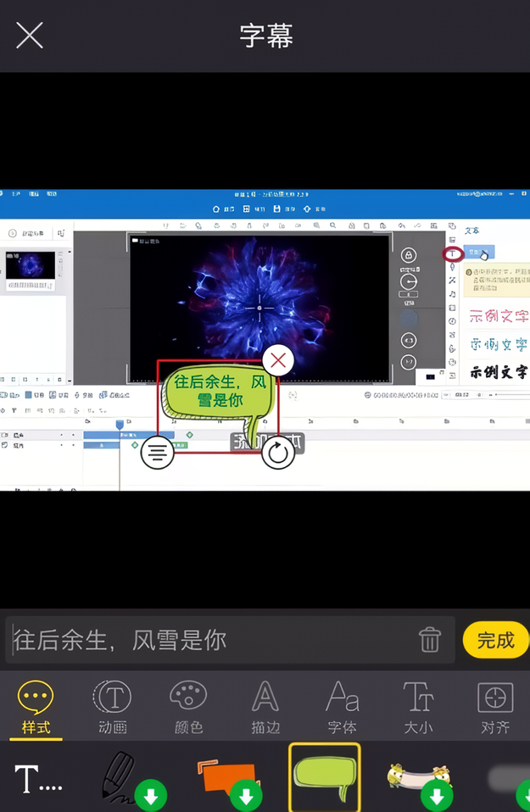Switch to the 样式 style tab

(36, 708)
